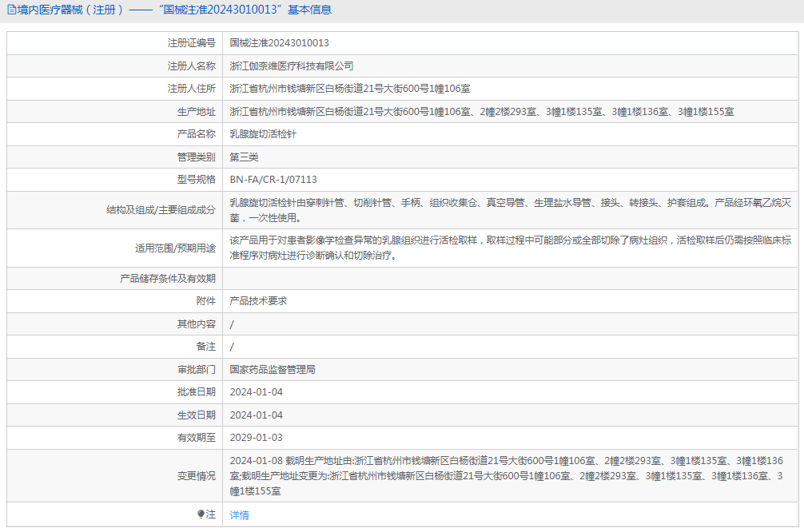Click the 变更情况 label
Screen dimensions: 804x532
pyautogui.click(x=197, y=476)
